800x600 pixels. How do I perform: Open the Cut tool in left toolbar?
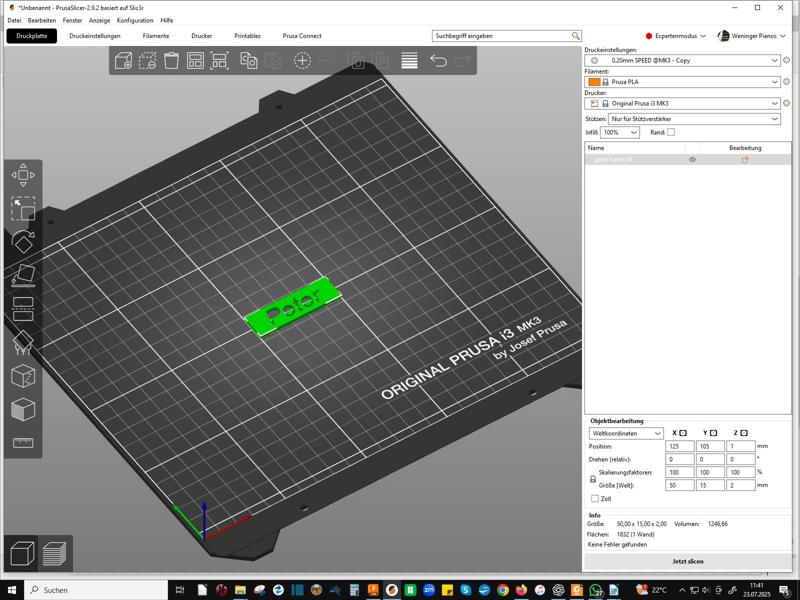tap(23, 307)
